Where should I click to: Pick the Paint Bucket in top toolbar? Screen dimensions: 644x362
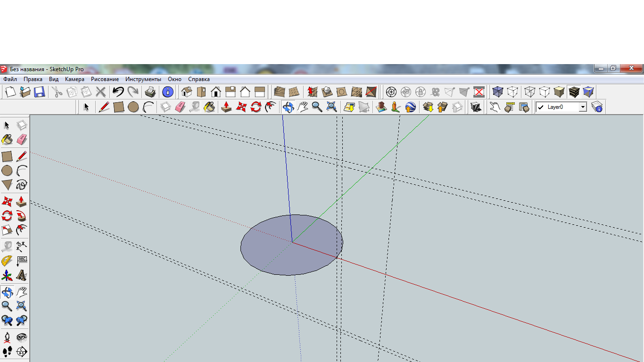(x=210, y=107)
